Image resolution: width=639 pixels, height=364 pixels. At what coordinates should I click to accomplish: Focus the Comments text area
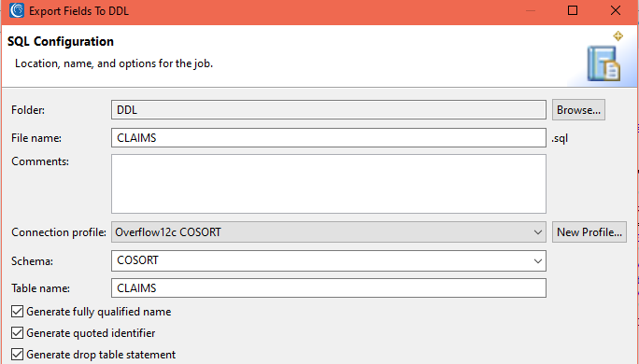coord(329,184)
